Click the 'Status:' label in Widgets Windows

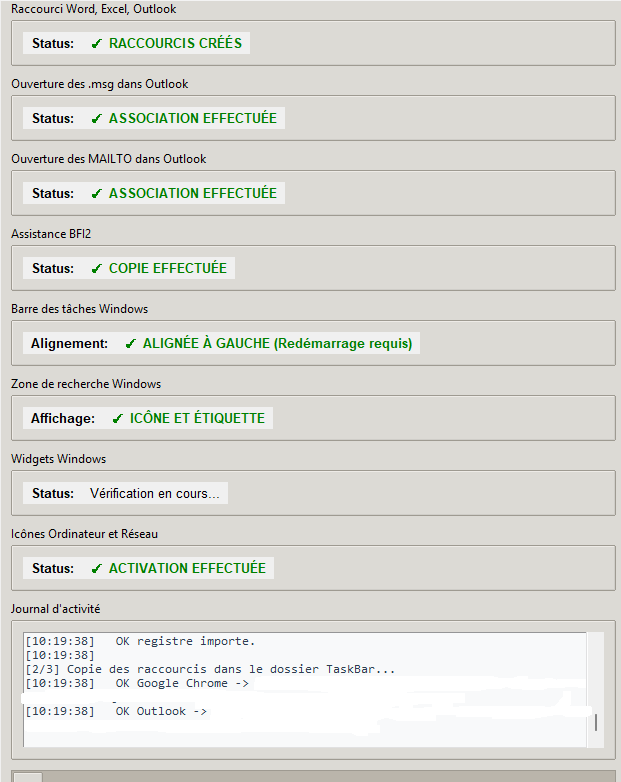[x=53, y=493]
